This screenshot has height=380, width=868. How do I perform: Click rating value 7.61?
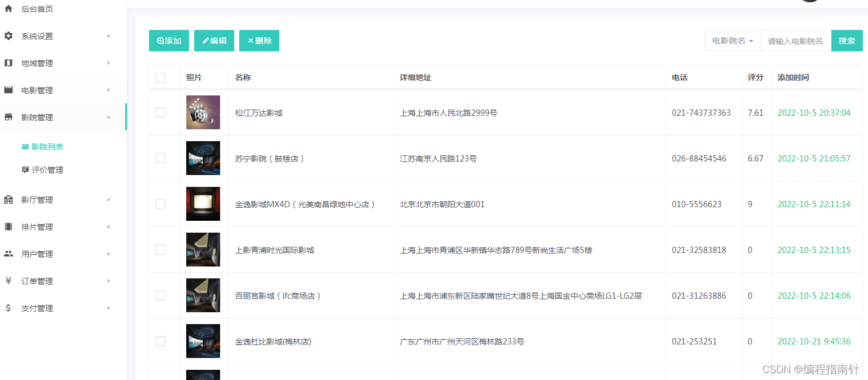[756, 113]
